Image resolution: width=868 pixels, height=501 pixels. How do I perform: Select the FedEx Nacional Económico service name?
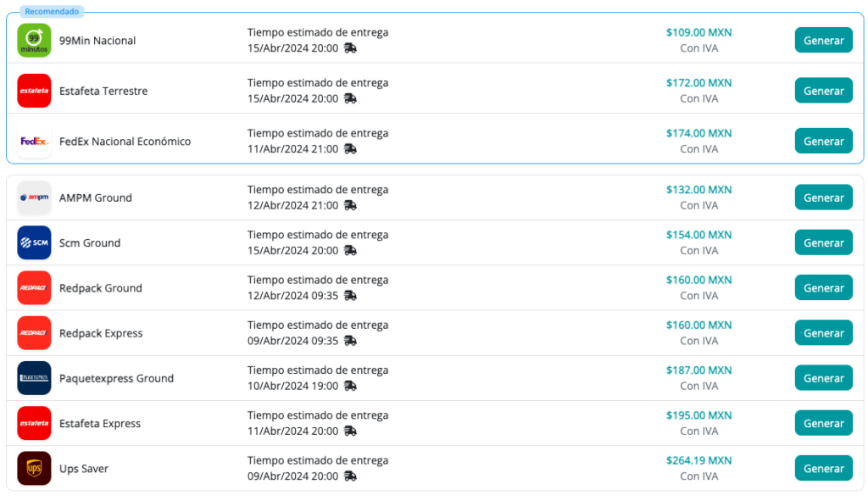coord(125,142)
